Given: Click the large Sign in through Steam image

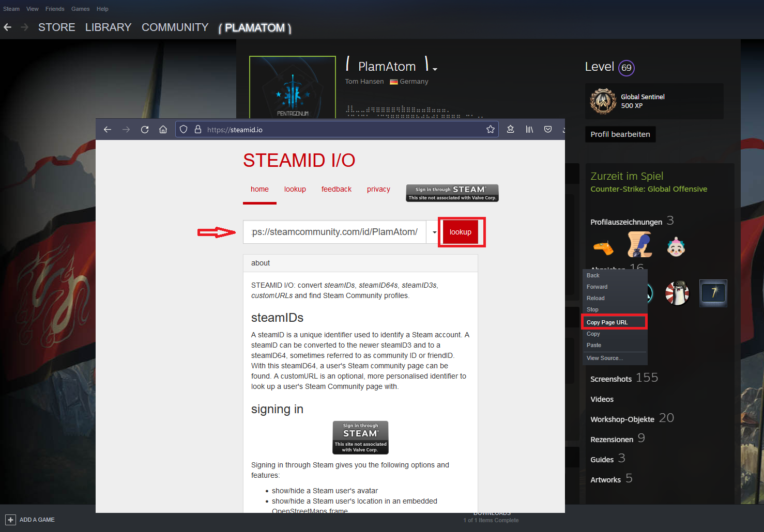Looking at the screenshot, I should click(360, 438).
